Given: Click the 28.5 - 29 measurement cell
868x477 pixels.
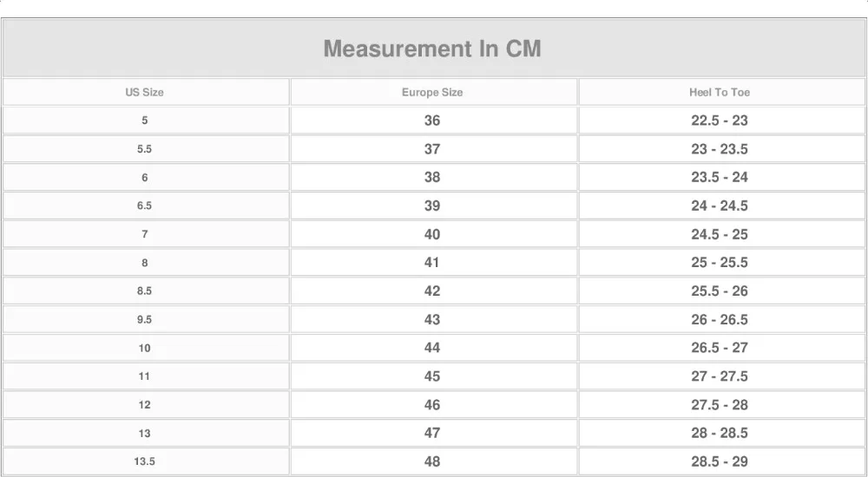Looking at the screenshot, I should coord(721,461).
